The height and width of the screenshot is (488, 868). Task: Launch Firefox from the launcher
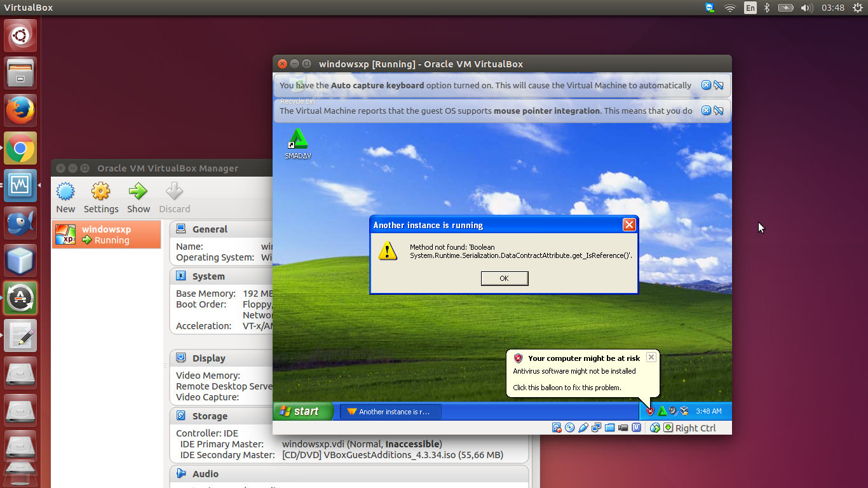click(x=20, y=111)
